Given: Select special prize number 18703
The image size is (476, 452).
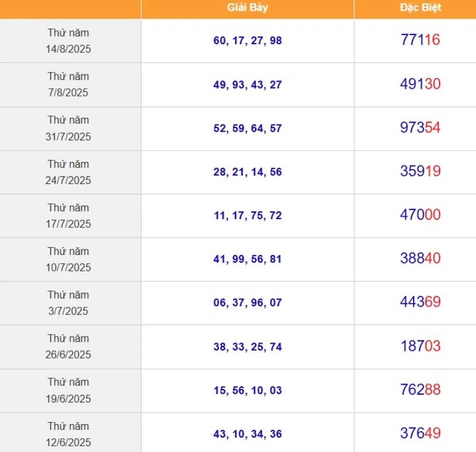Looking at the screenshot, I should coord(420,346).
